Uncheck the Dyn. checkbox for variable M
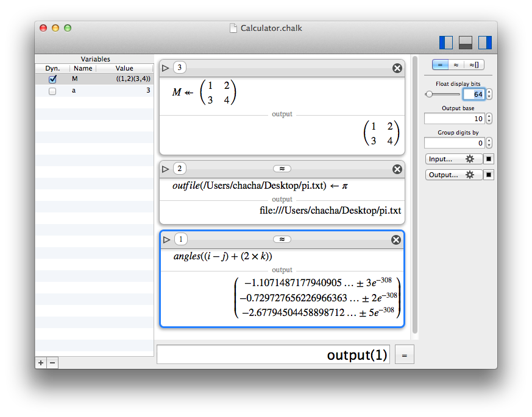This screenshot has width=532, height=417. pos(52,79)
